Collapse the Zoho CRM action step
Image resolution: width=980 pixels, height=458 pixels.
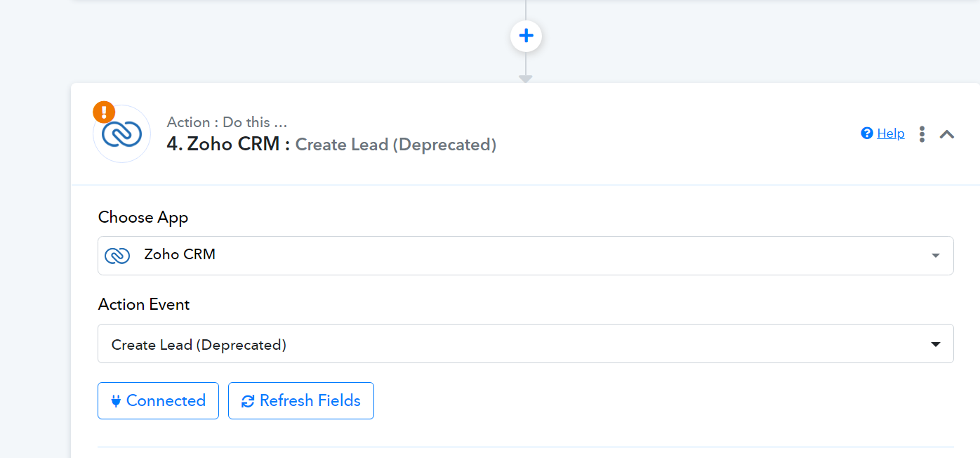(946, 134)
